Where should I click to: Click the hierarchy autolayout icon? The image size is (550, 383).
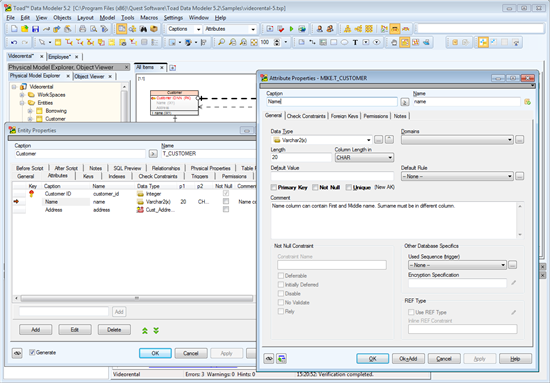pyautogui.click(x=347, y=29)
